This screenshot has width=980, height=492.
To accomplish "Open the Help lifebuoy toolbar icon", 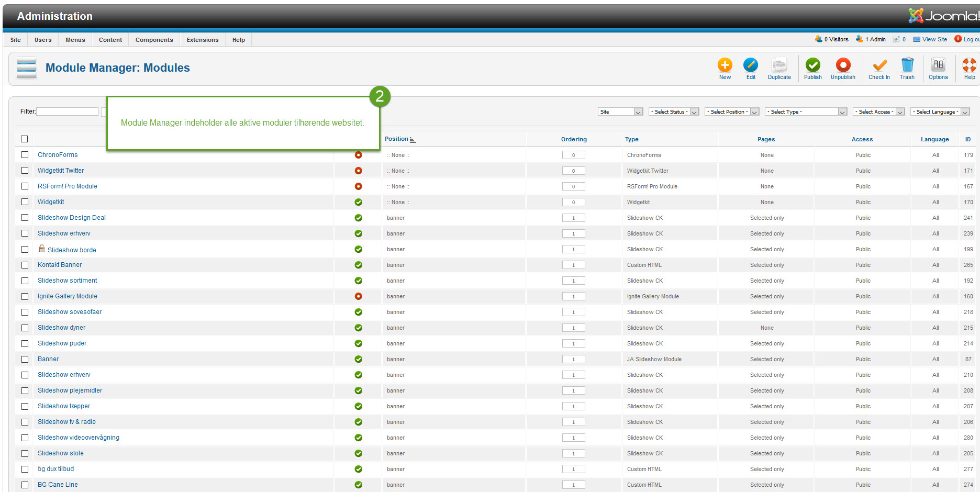I will coord(969,65).
